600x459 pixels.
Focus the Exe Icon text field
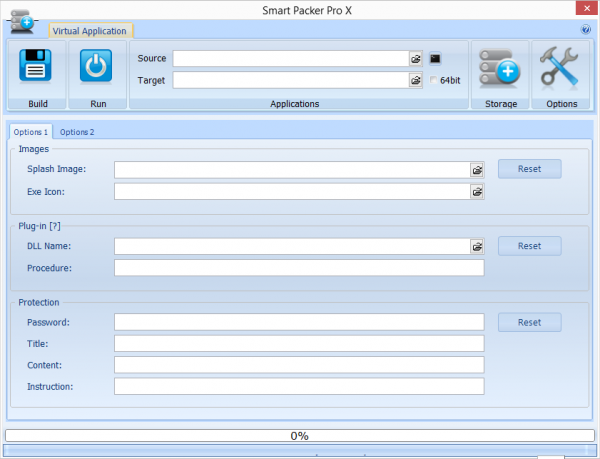pyautogui.click(x=292, y=192)
